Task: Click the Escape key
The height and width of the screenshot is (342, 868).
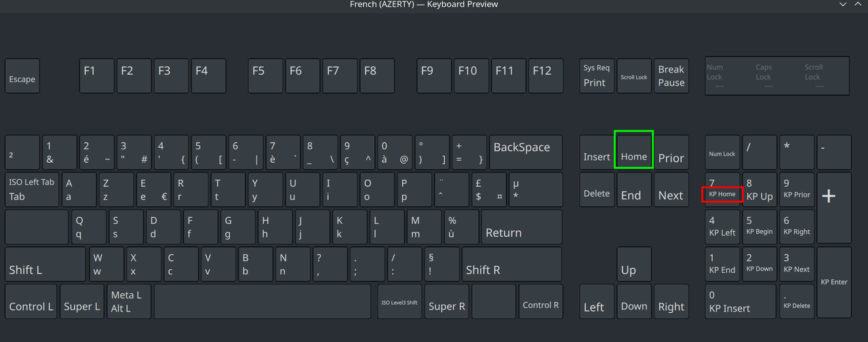Action: [x=22, y=76]
